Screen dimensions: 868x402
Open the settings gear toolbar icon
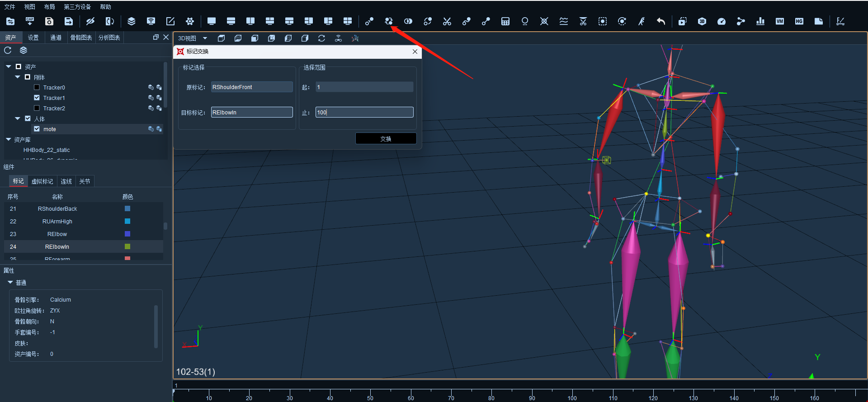pos(190,21)
